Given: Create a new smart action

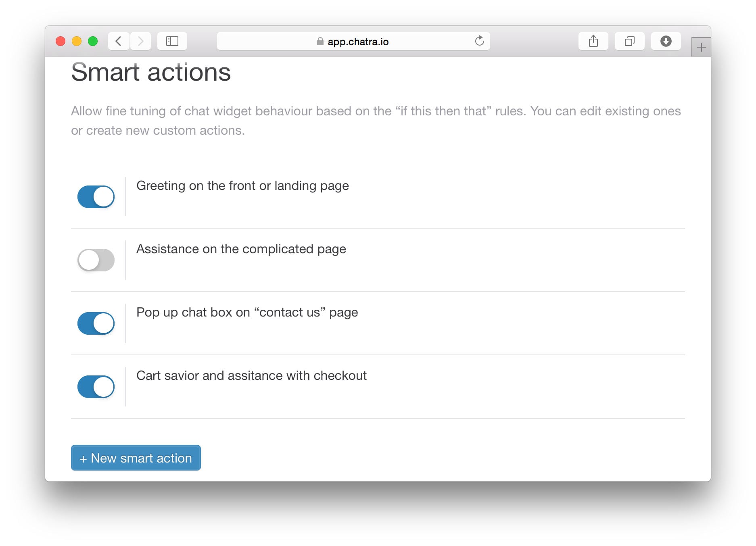Looking at the screenshot, I should [136, 458].
